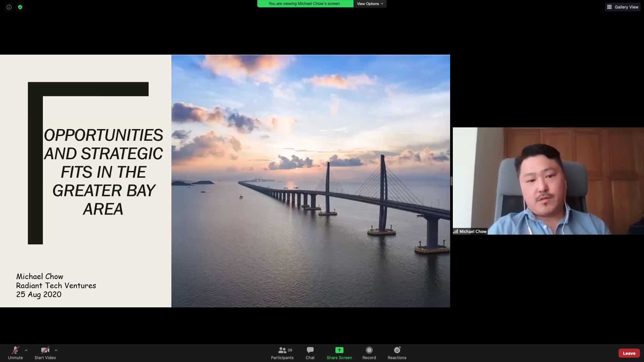Click the red Leave button

tap(629, 353)
